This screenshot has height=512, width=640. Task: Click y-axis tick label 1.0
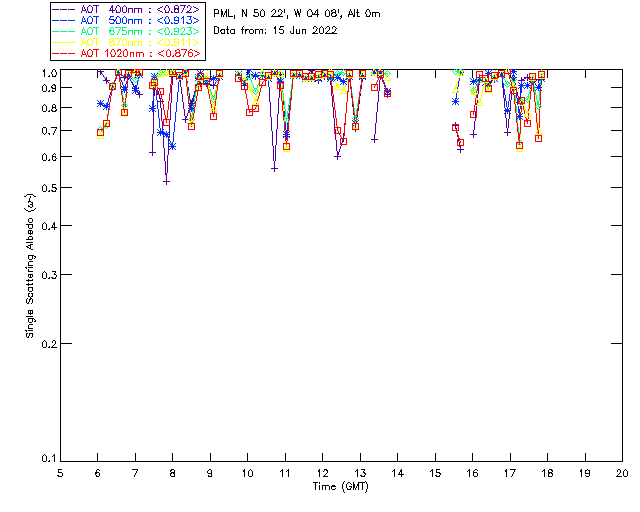tap(47, 73)
